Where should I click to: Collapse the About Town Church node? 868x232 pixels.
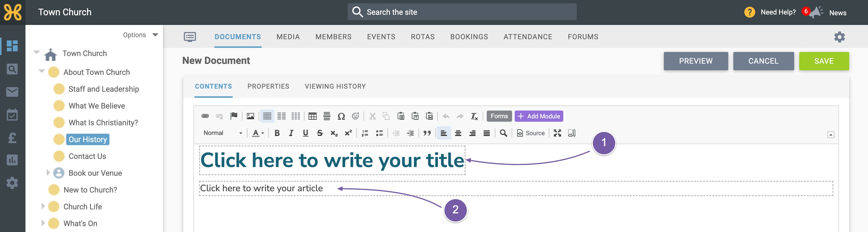[42, 71]
